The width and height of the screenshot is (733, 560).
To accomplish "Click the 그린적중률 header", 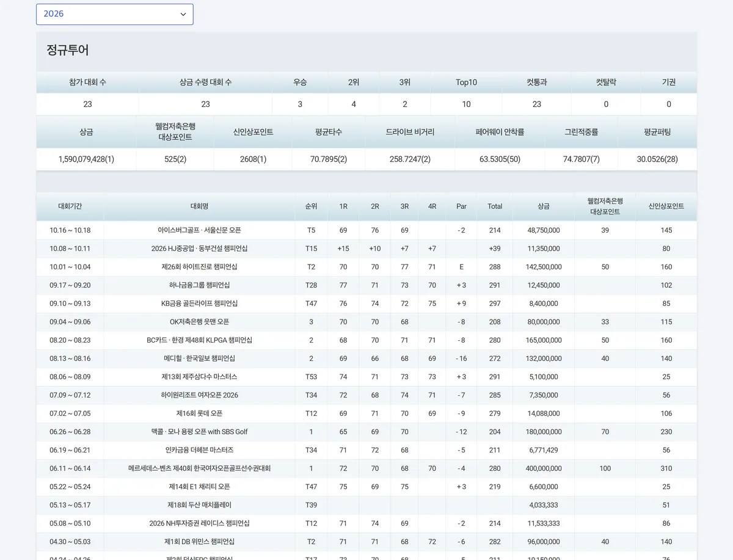I will click(581, 132).
